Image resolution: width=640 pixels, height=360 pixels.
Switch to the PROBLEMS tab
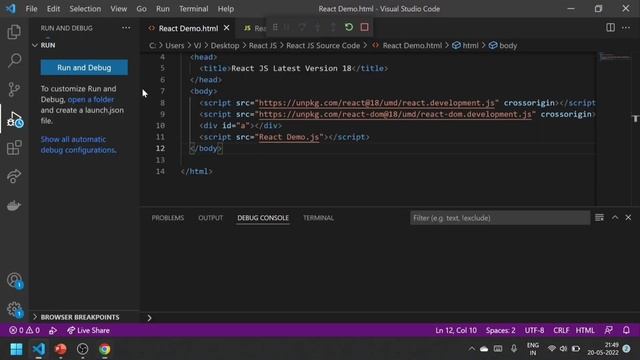(x=168, y=218)
